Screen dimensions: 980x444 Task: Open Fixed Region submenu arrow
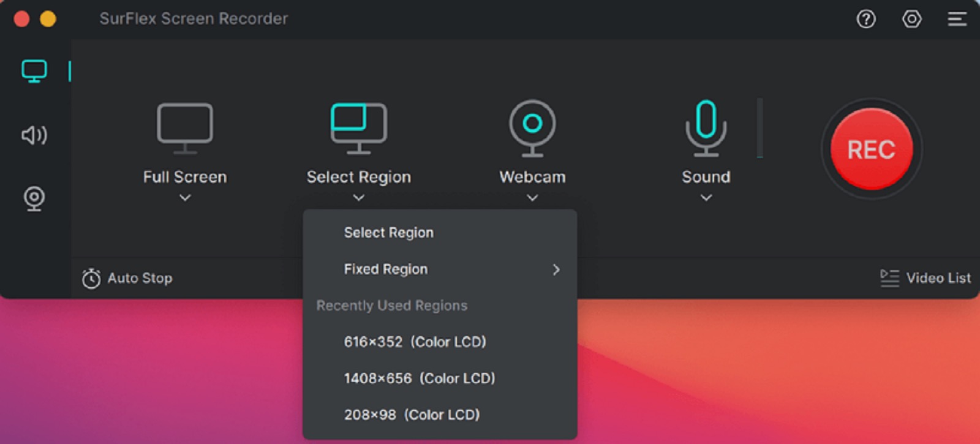click(x=556, y=269)
